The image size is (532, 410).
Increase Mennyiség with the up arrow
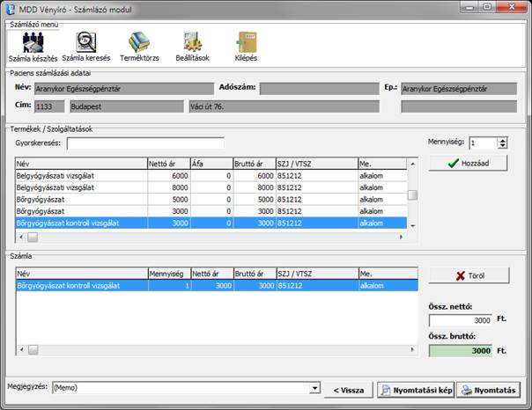(502, 140)
